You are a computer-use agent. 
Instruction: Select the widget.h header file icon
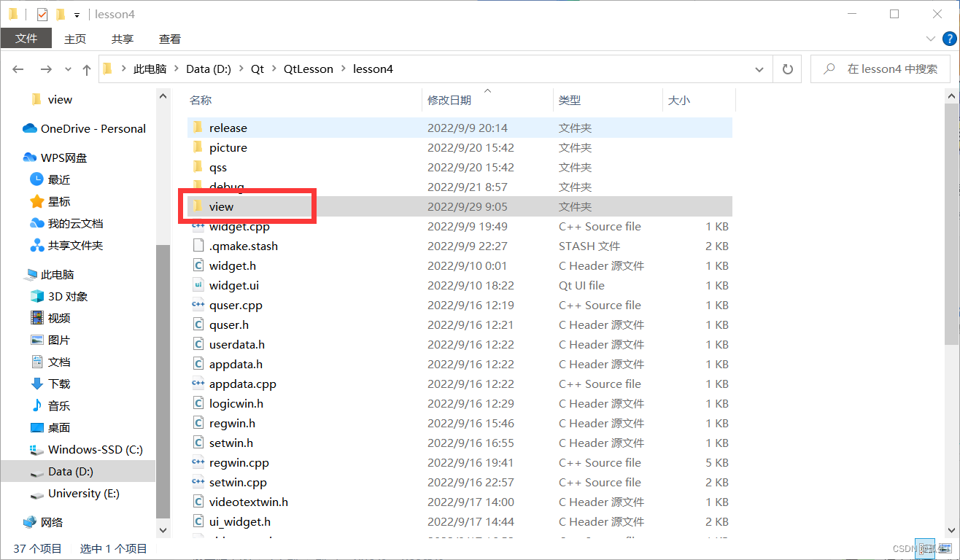pyautogui.click(x=198, y=265)
